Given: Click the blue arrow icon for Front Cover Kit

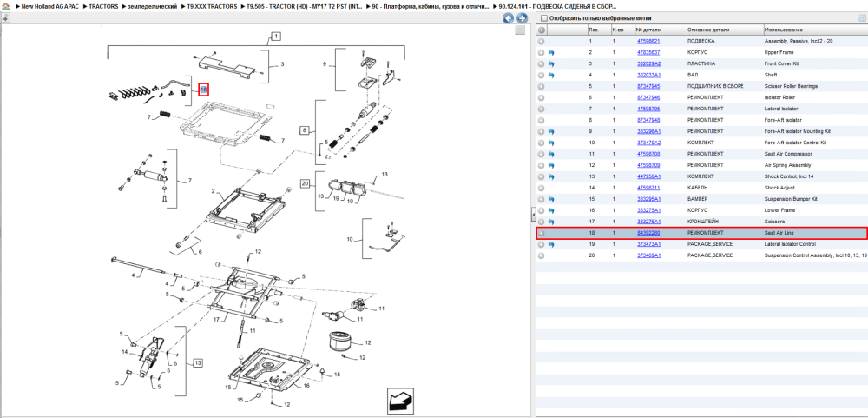Looking at the screenshot, I should coord(551,63).
